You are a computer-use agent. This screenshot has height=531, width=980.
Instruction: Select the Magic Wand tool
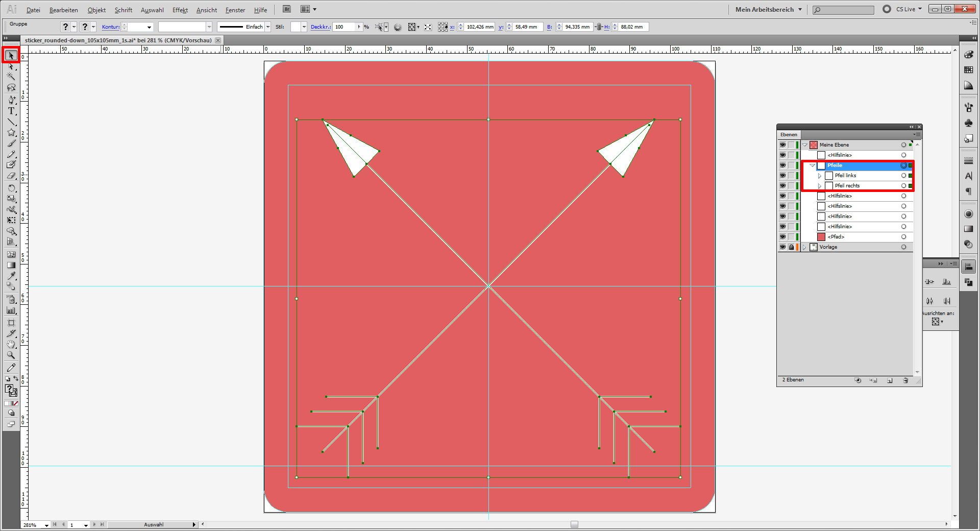tap(11, 77)
